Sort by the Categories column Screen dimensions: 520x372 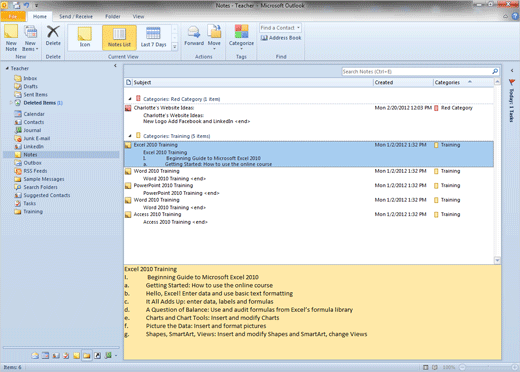click(463, 82)
